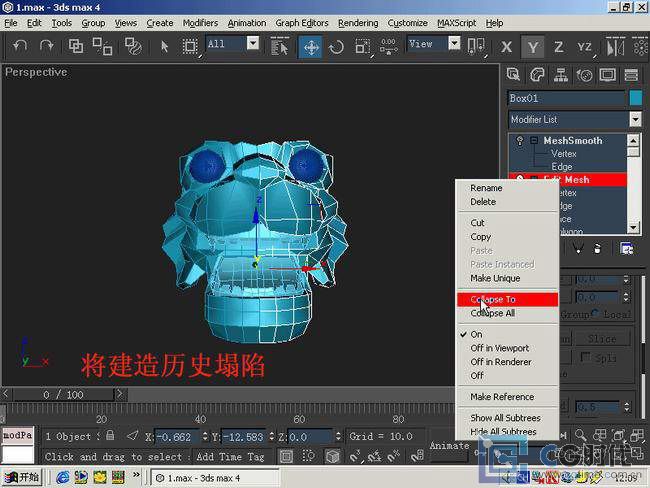Click the Select and Manipulate icon
650x488 pixels.
388,46
